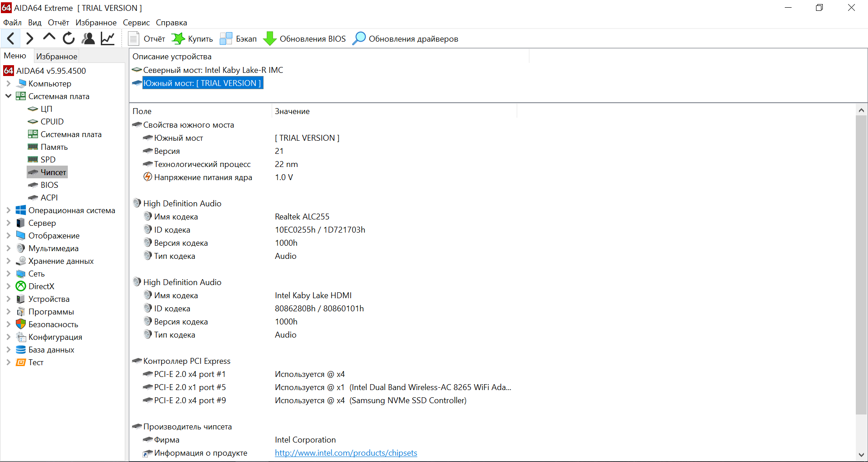This screenshot has height=462, width=868.
Task: Select ACPI in the tree
Action: click(49, 198)
